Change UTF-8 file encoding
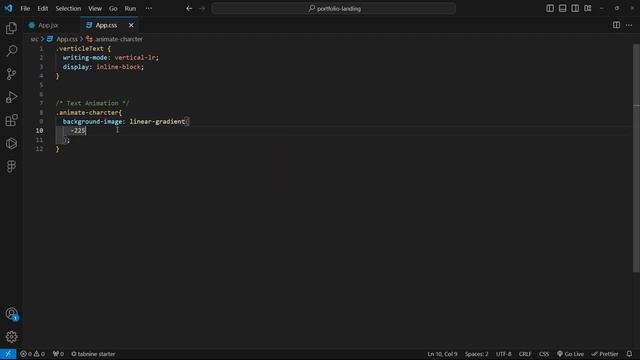This screenshot has height=360, width=640. 504,354
